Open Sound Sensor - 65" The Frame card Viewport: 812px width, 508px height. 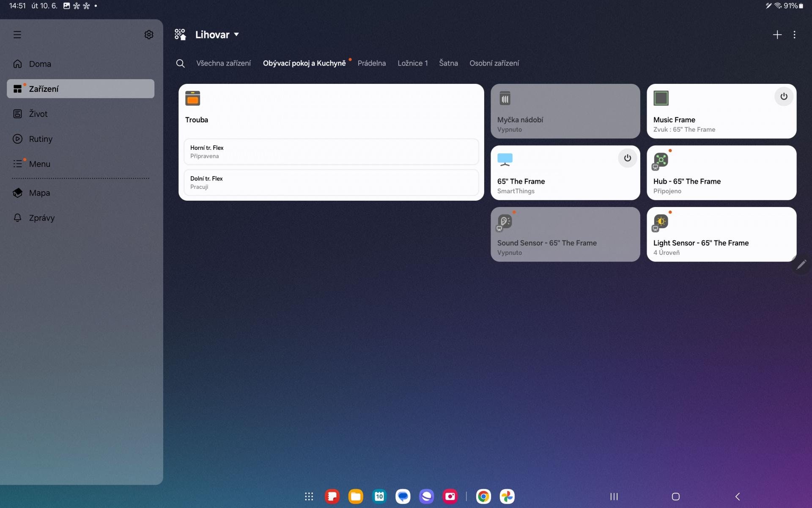point(565,234)
